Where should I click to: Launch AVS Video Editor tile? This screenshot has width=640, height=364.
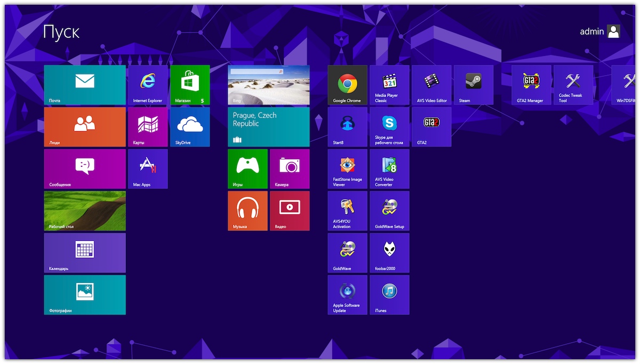pos(431,85)
